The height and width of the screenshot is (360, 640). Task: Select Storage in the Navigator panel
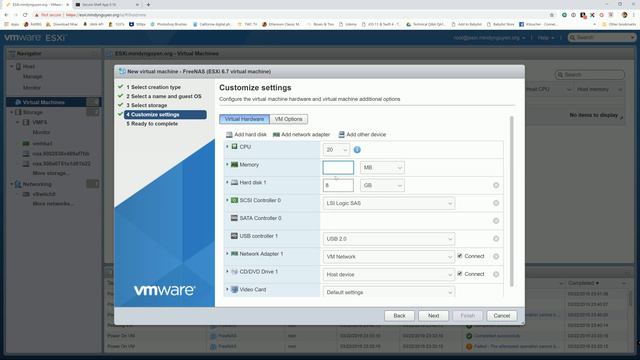tap(33, 112)
